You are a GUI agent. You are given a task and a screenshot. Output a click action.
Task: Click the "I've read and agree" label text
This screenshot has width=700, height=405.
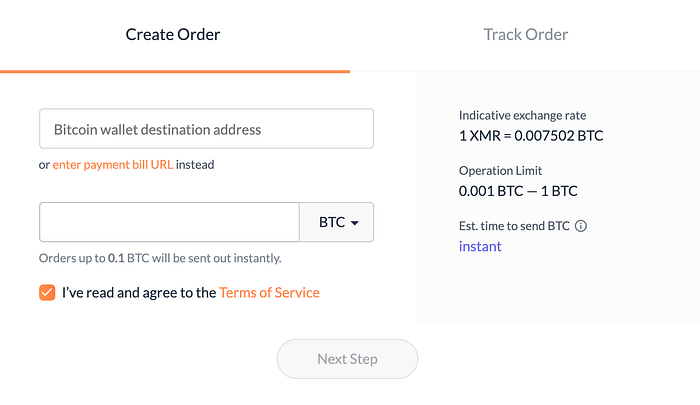point(139,293)
